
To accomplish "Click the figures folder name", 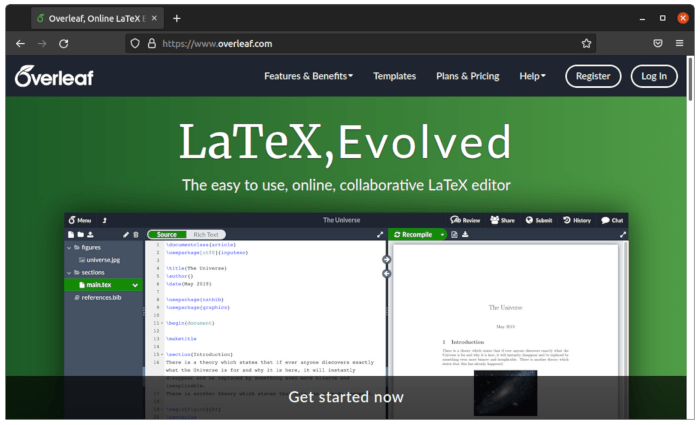I will pyautogui.click(x=91, y=247).
